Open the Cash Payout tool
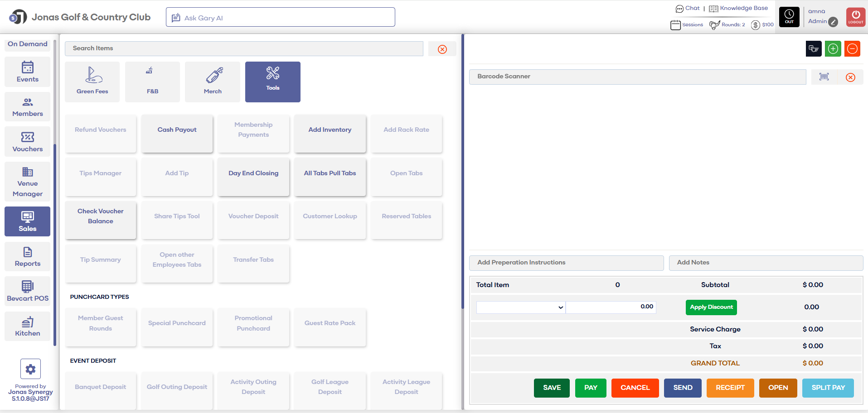 177,133
